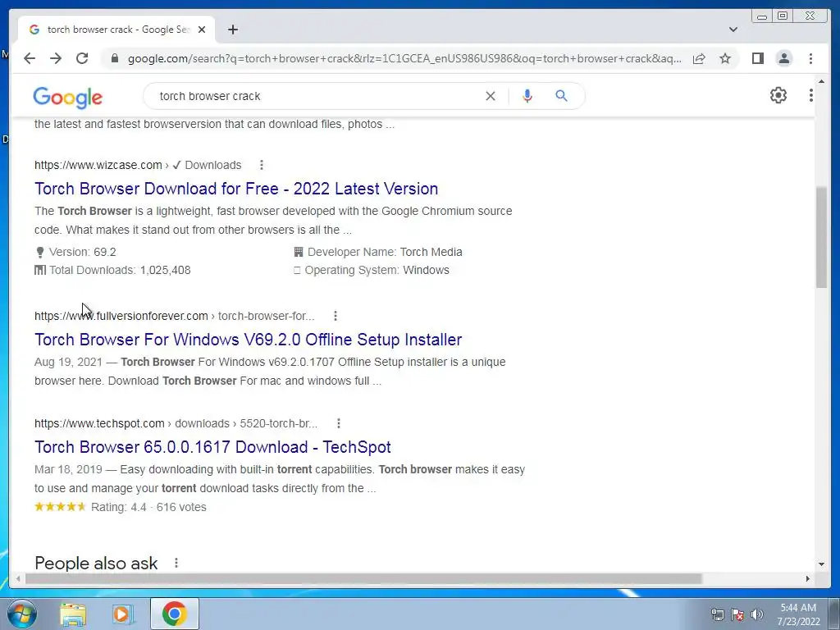Open Chrome side panel

point(757,58)
